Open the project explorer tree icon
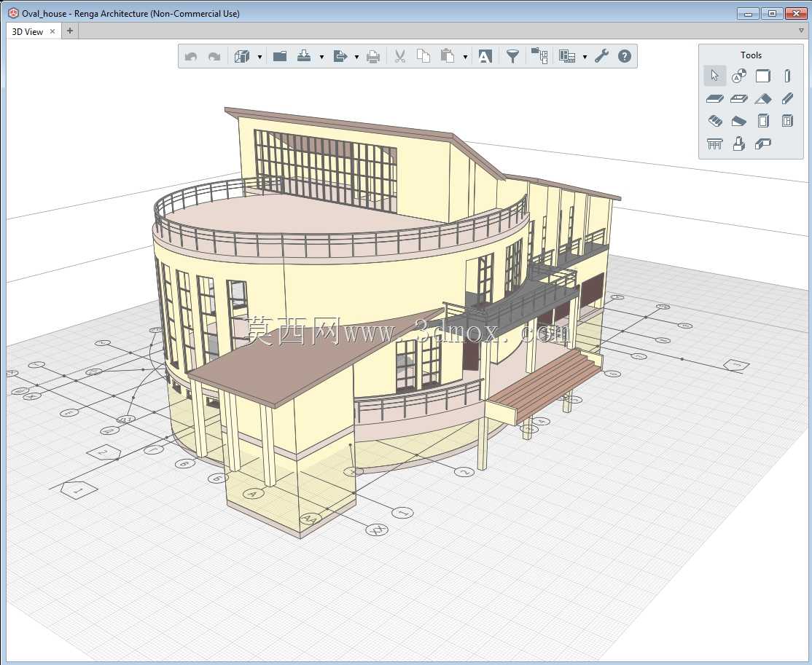This screenshot has width=812, height=665. pyautogui.click(x=539, y=56)
